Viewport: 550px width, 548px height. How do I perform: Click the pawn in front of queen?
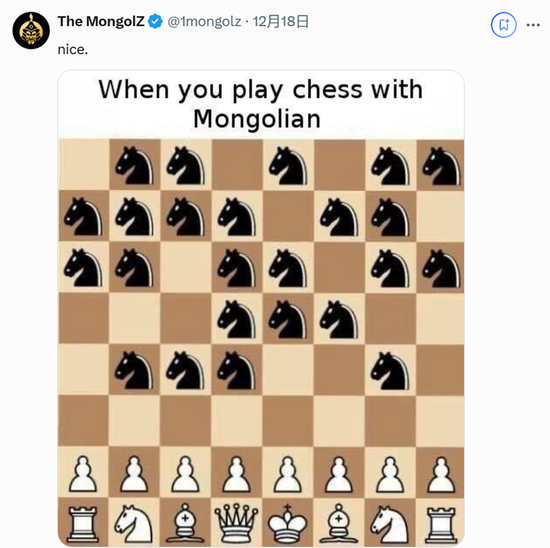pos(236,474)
